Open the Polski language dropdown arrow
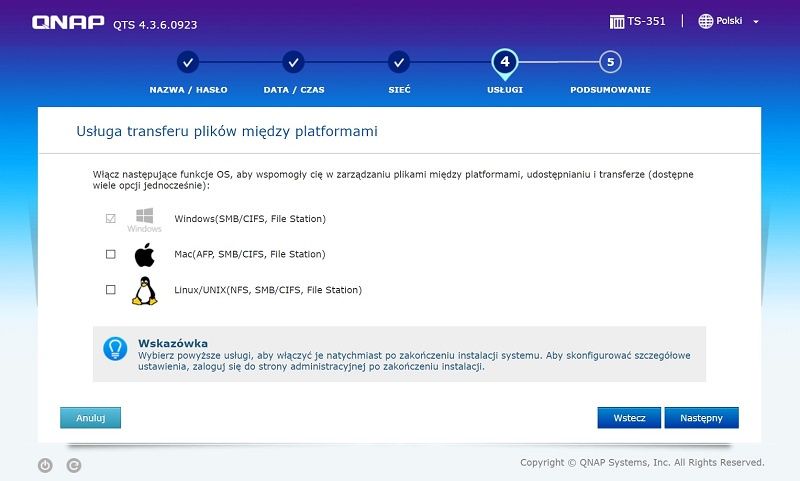 (x=756, y=22)
